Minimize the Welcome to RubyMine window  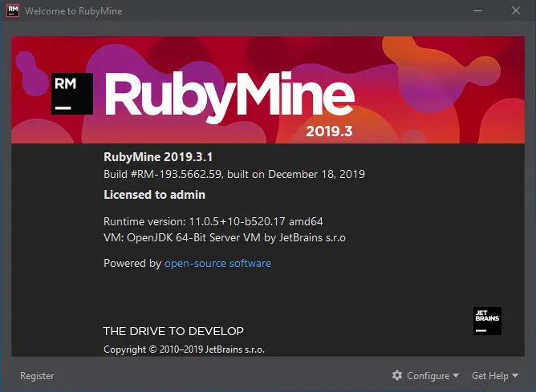(478, 10)
